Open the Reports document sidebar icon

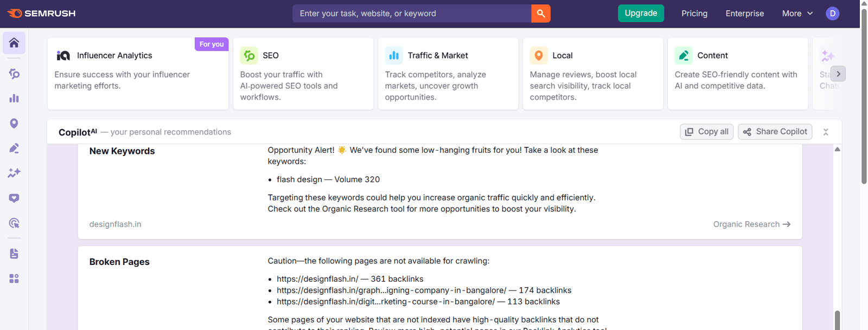14,254
